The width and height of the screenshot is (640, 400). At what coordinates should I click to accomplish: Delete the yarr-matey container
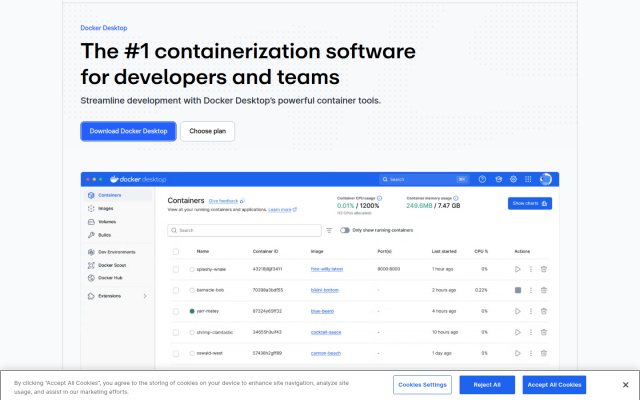click(x=544, y=311)
